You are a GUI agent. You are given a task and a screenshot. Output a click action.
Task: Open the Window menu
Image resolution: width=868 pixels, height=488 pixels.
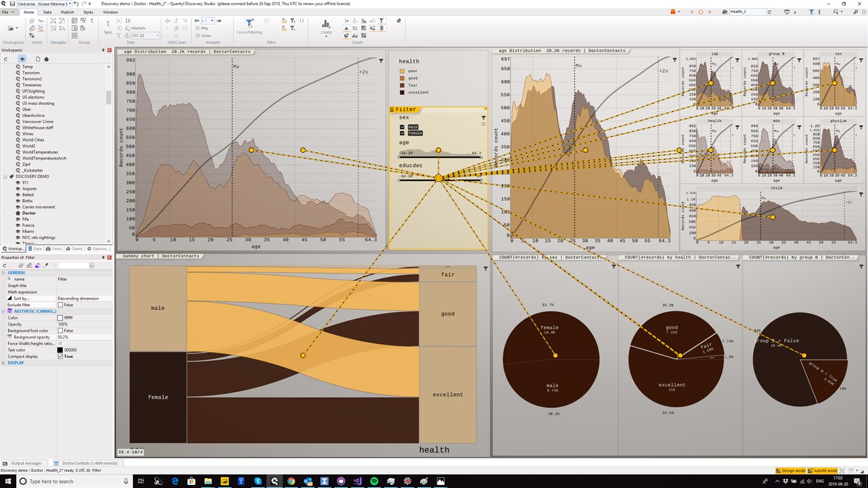click(109, 12)
